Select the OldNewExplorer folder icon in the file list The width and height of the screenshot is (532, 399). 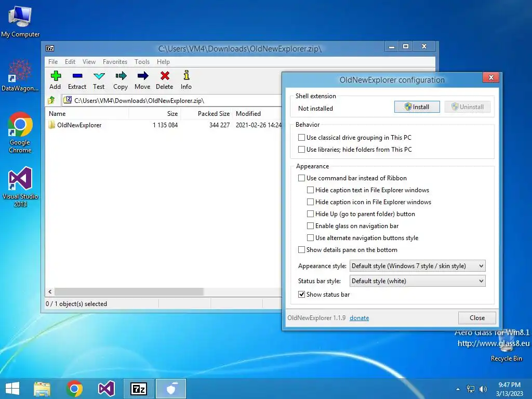pyautogui.click(x=51, y=125)
